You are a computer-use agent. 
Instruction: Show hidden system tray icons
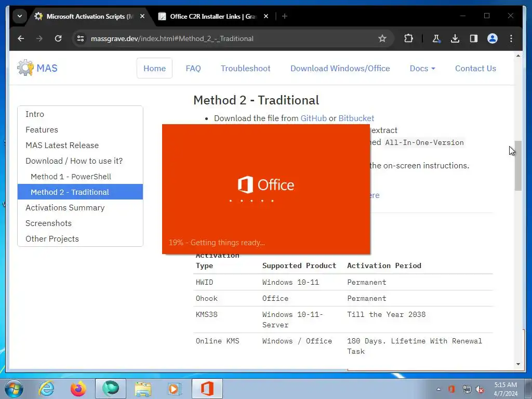(x=438, y=389)
